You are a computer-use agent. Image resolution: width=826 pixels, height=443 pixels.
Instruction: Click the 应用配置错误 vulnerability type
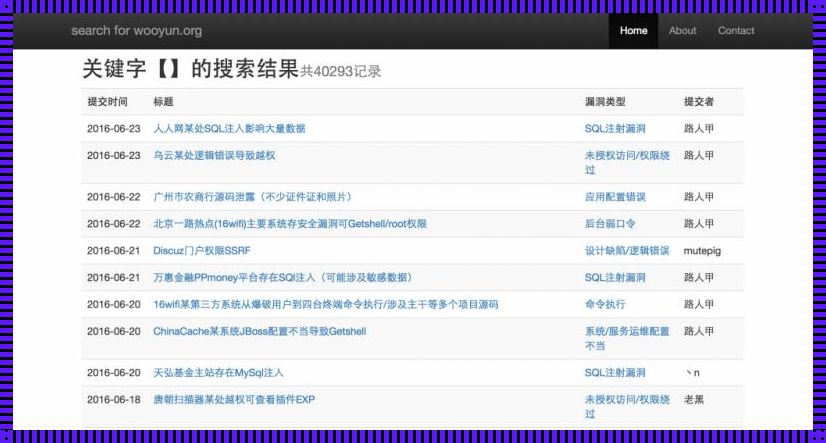[x=615, y=197]
